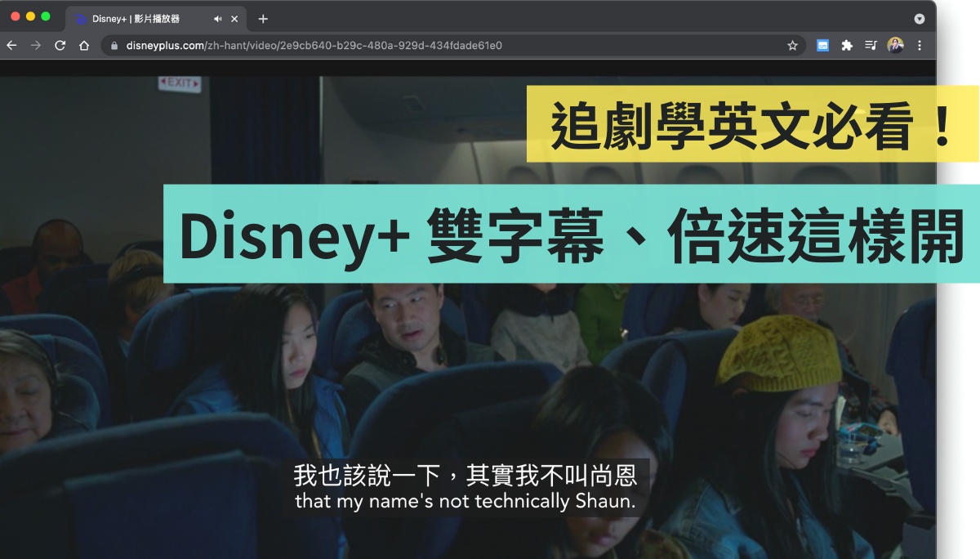Open Chrome's global media controls icon
The height and width of the screenshot is (559, 980).
click(871, 46)
